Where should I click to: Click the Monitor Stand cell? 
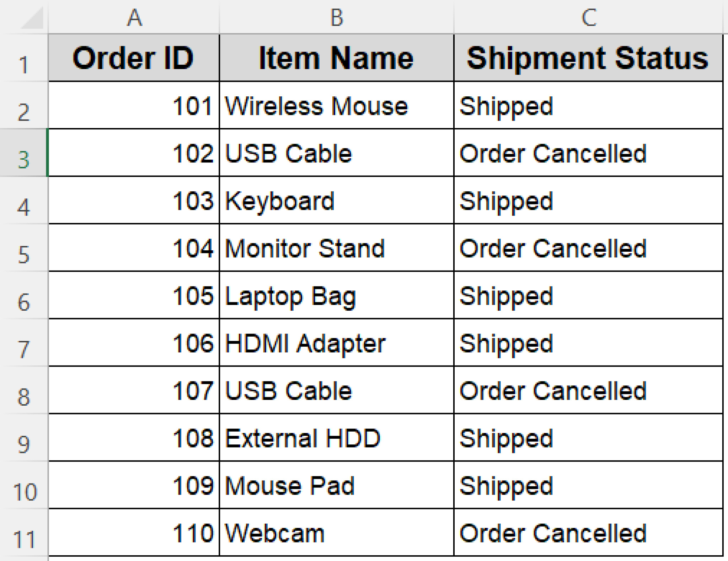pyautogui.click(x=337, y=248)
